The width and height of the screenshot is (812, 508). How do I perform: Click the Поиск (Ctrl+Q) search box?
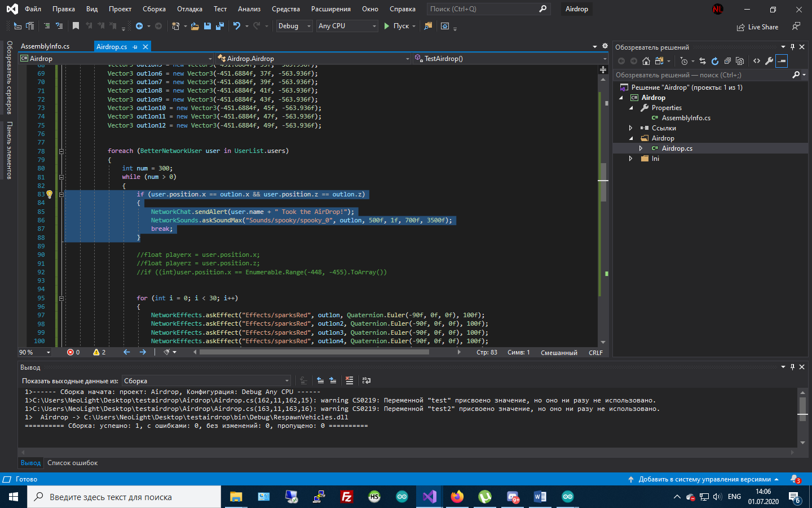pyautogui.click(x=488, y=9)
